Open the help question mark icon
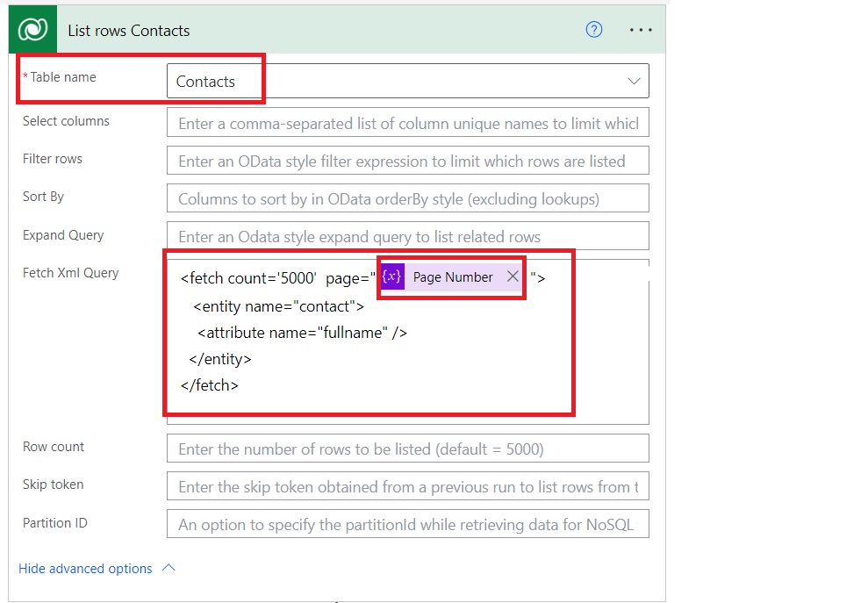Viewport: 868px width, 603px height. [x=594, y=30]
